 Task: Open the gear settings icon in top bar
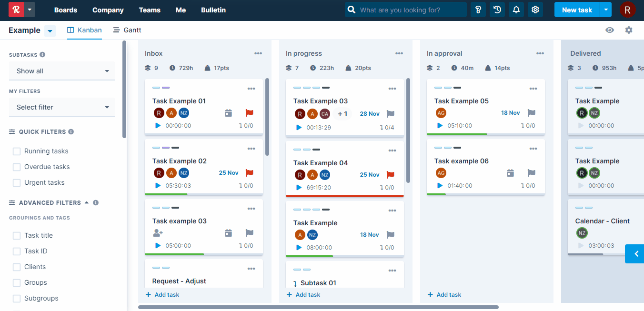(535, 10)
